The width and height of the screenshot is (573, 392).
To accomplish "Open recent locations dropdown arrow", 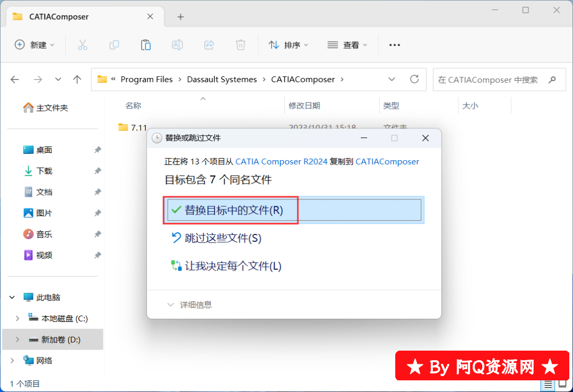I will [58, 79].
